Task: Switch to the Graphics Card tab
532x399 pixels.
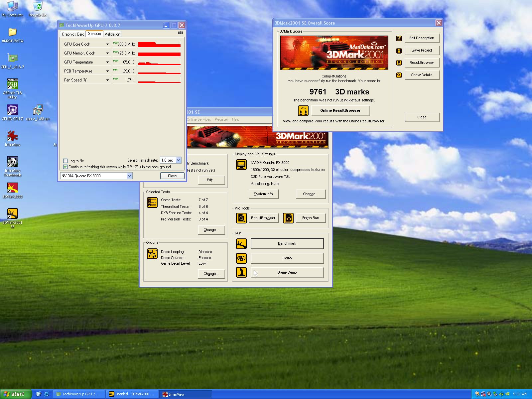Action: 73,34
